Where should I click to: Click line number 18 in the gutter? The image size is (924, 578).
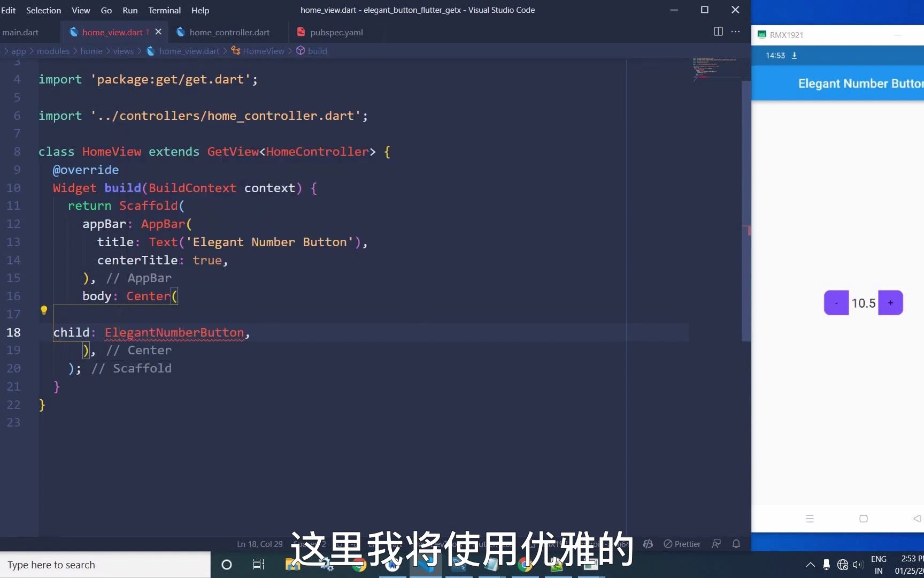tap(13, 332)
